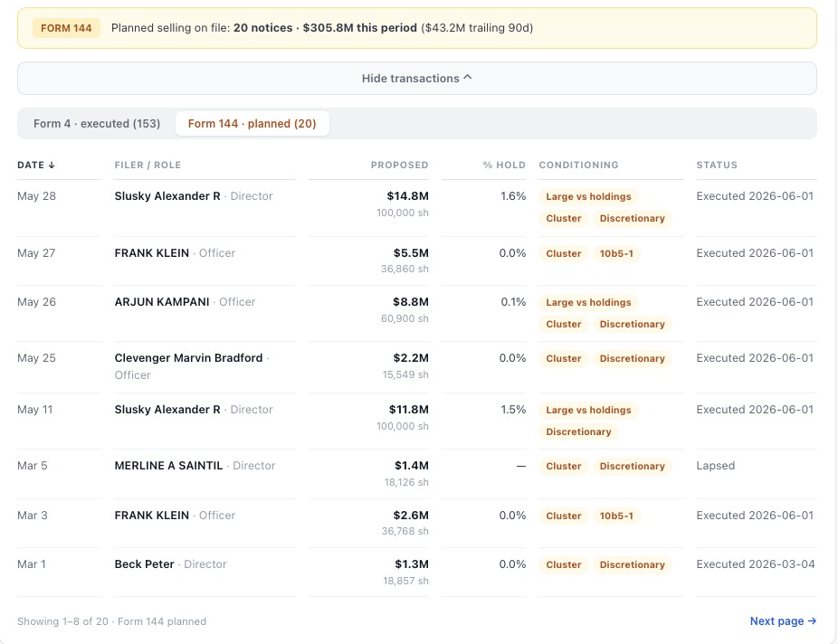Image resolution: width=838 pixels, height=644 pixels.
Task: Click $2.6M proposed amount
Action: (411, 516)
